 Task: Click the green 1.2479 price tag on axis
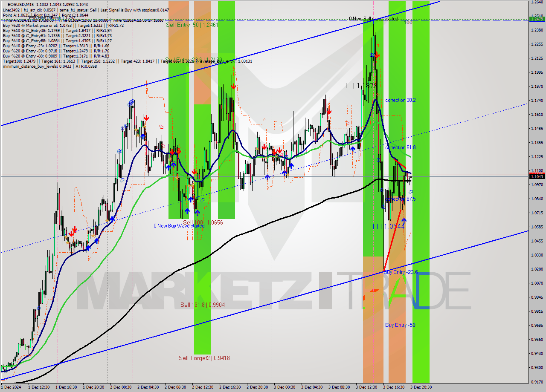point(536,19)
